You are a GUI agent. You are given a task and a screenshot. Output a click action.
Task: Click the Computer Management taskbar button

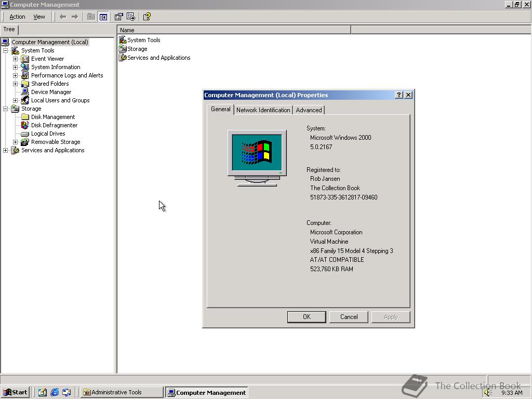click(x=207, y=393)
